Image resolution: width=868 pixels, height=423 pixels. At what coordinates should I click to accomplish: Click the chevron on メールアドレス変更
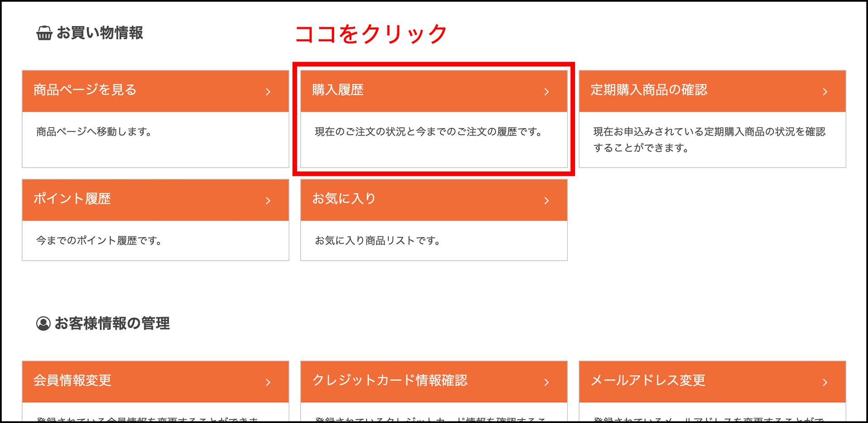point(825,382)
